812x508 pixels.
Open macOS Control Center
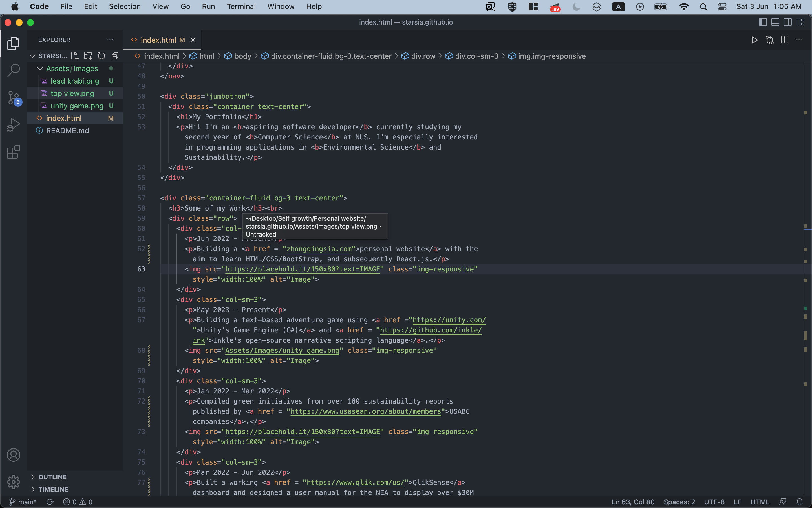click(722, 7)
